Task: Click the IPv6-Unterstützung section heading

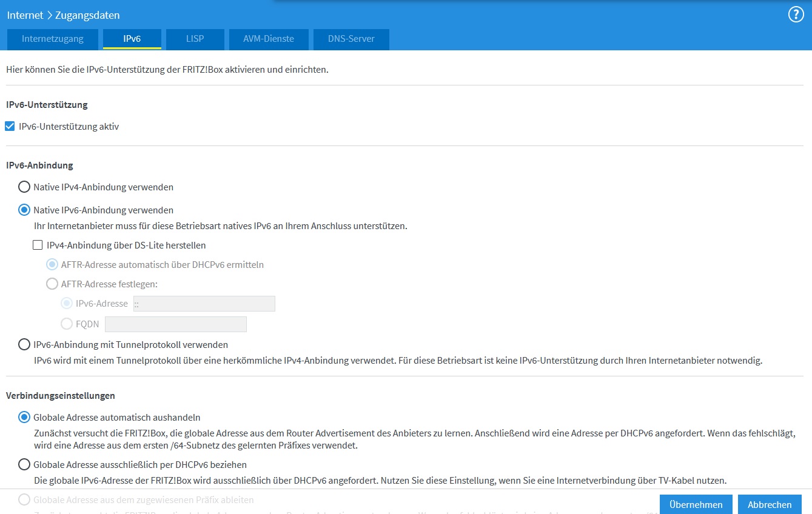Action: (47, 105)
